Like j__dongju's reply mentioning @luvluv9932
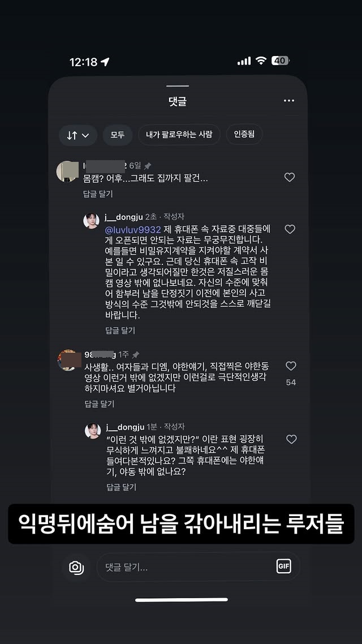Viewport: 362px width, 644px height. [290, 229]
